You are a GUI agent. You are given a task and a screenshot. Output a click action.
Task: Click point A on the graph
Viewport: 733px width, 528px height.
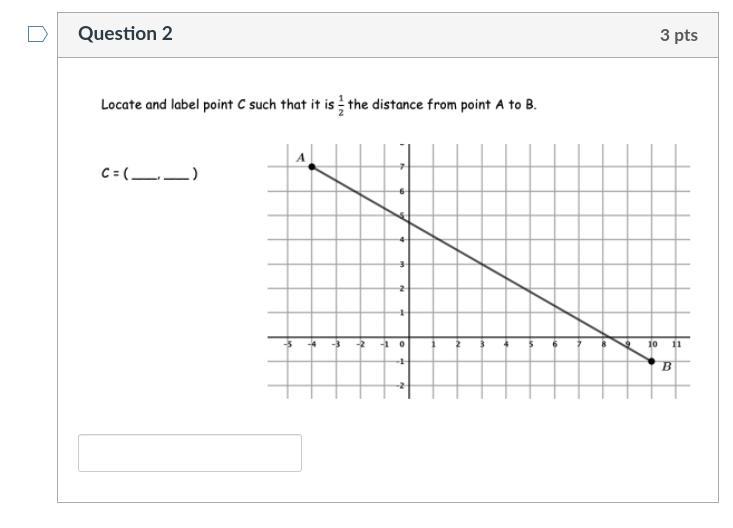pos(312,166)
